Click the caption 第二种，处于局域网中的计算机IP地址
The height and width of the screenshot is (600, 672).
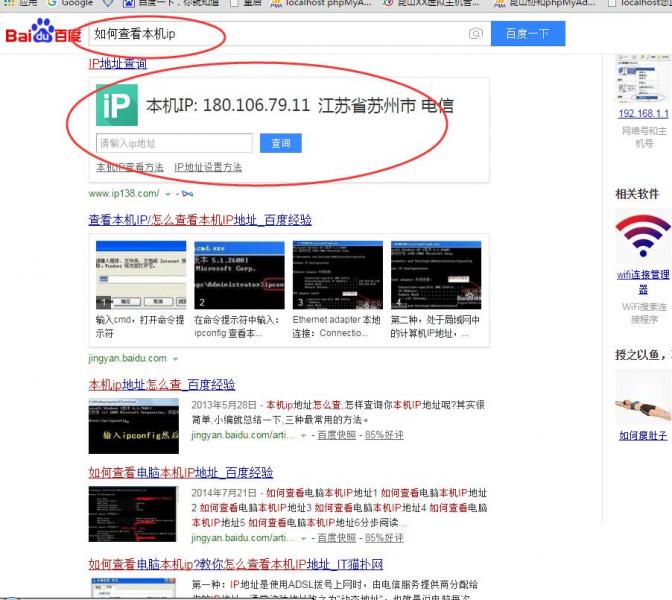pyautogui.click(x=435, y=327)
